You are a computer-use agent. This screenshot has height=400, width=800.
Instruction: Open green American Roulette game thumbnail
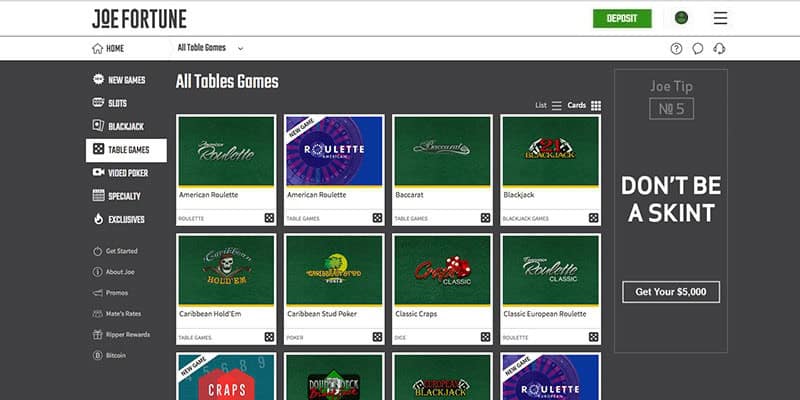pyautogui.click(x=226, y=151)
